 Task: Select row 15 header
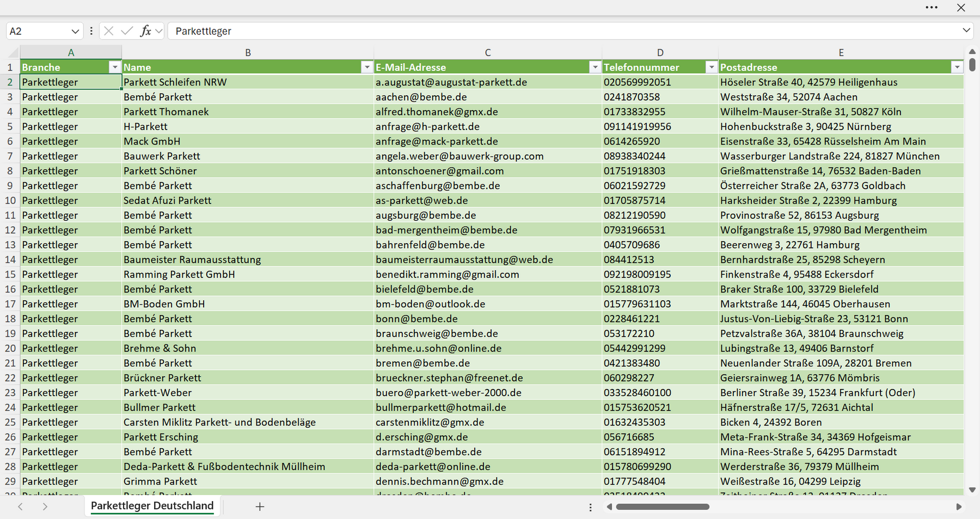pyautogui.click(x=10, y=274)
